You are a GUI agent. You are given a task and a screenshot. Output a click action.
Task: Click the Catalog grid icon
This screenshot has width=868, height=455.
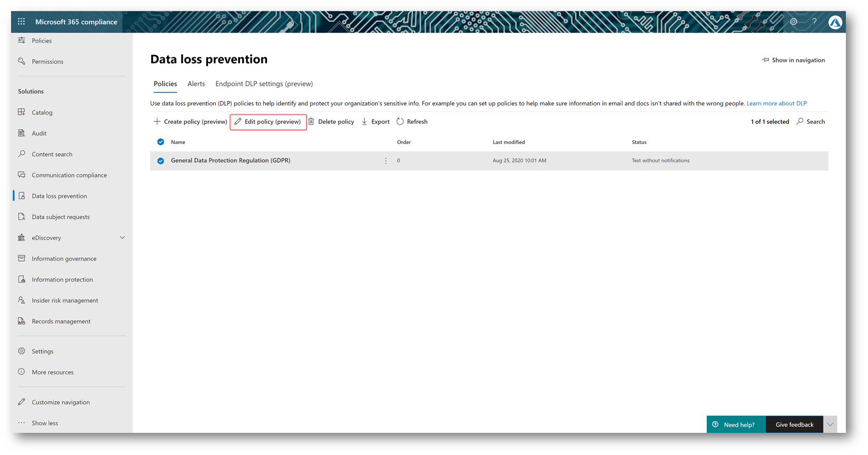tap(22, 112)
